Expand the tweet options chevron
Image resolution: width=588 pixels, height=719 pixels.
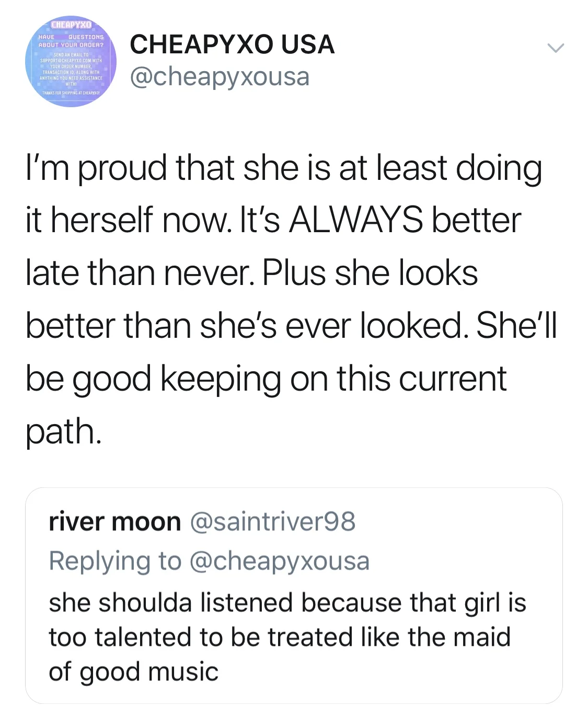coord(556,48)
